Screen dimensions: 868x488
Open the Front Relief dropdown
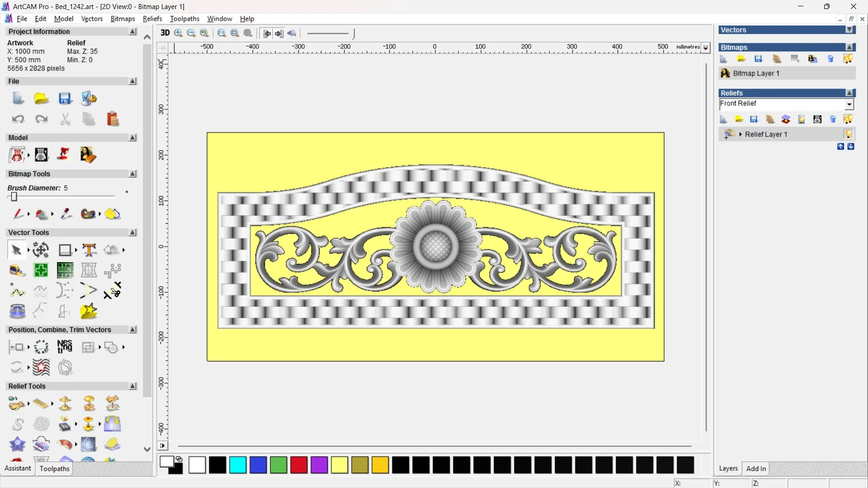coord(849,104)
